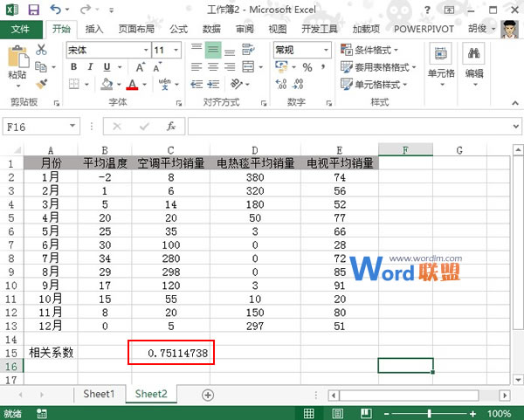This screenshot has height=420, width=524.
Task: Toggle bold formatting
Action: click(x=74, y=67)
